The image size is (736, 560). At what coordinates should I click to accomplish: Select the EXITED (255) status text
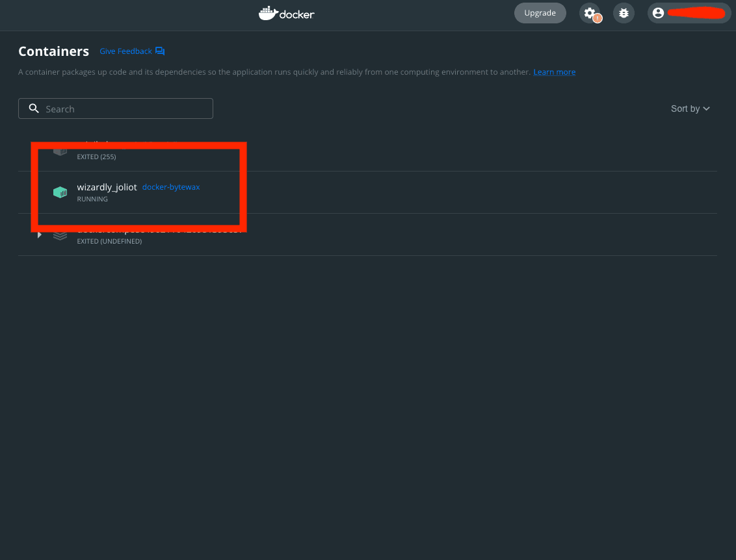click(96, 157)
